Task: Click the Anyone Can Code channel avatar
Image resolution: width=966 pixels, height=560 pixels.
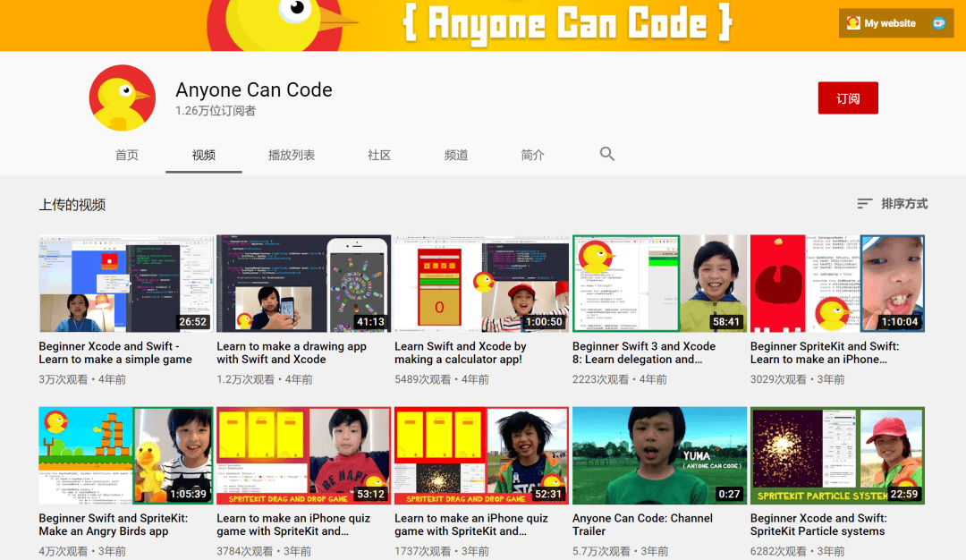Action: [122, 98]
